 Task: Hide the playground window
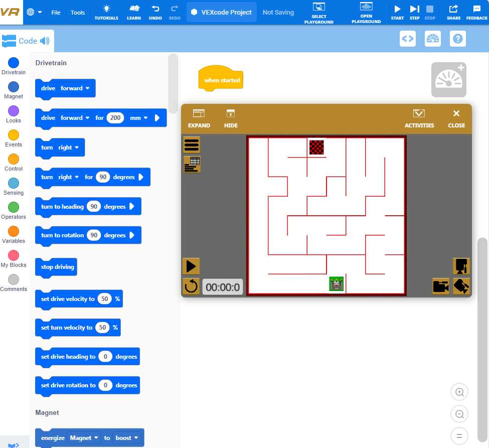pyautogui.click(x=231, y=119)
